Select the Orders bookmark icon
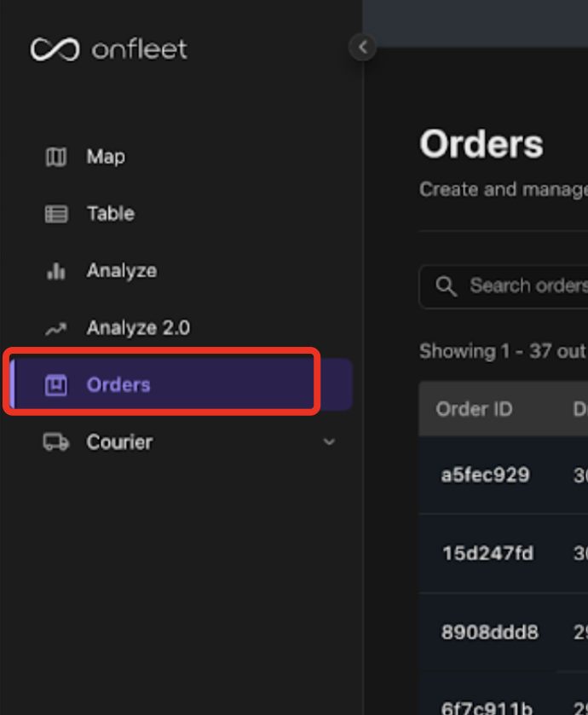This screenshot has width=588, height=715. coord(55,384)
